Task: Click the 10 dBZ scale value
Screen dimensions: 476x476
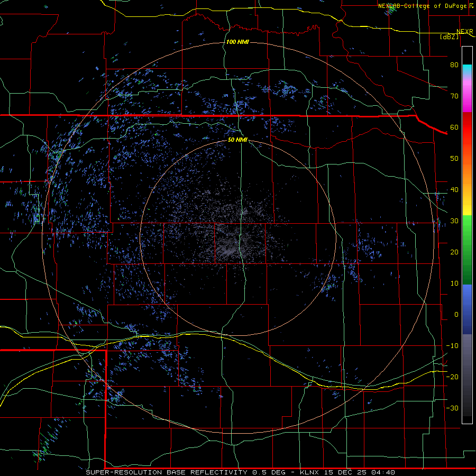Action: [x=454, y=283]
